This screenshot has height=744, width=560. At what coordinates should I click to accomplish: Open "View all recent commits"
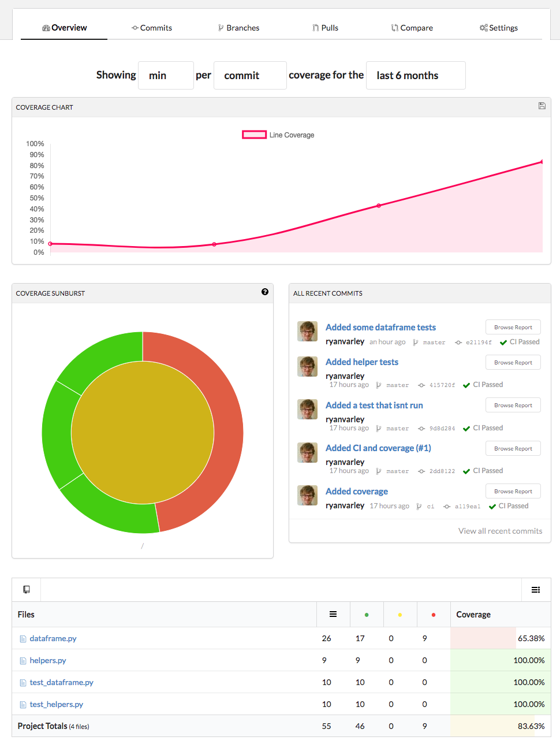pyautogui.click(x=500, y=530)
